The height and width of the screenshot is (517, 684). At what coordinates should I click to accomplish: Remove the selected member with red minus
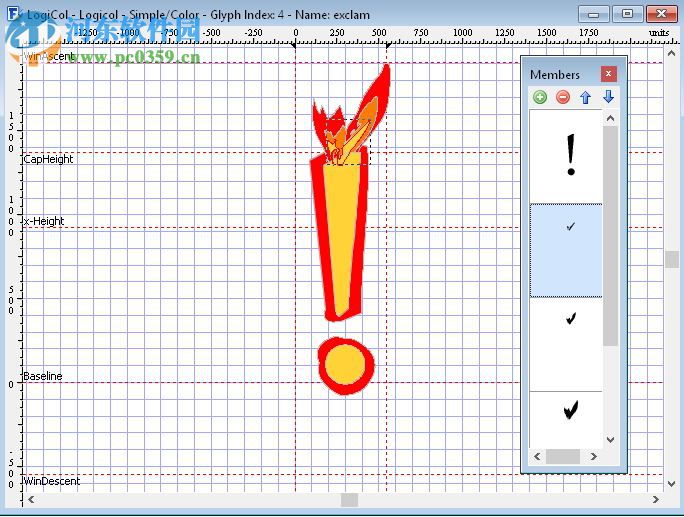click(x=563, y=97)
